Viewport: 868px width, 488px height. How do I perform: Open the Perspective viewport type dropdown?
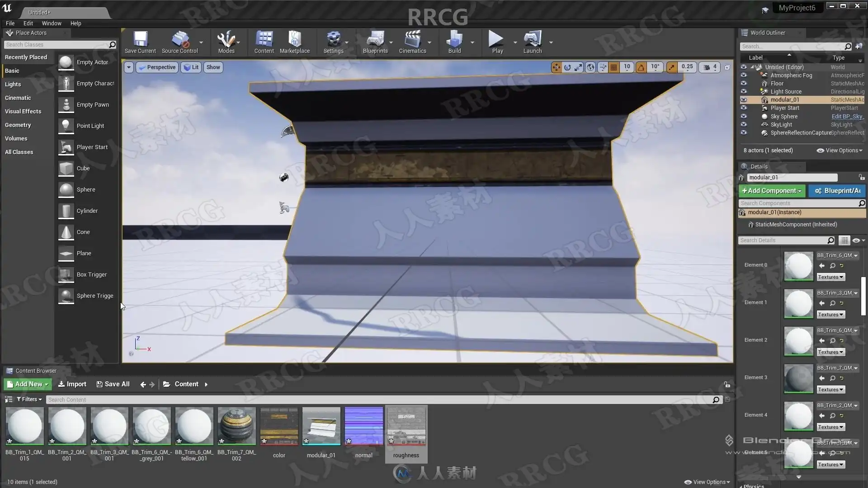pos(157,67)
